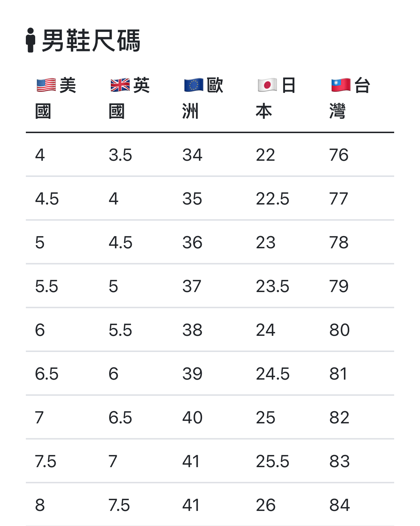Click EU size 40 cell
The image size is (420, 526).
tap(192, 418)
